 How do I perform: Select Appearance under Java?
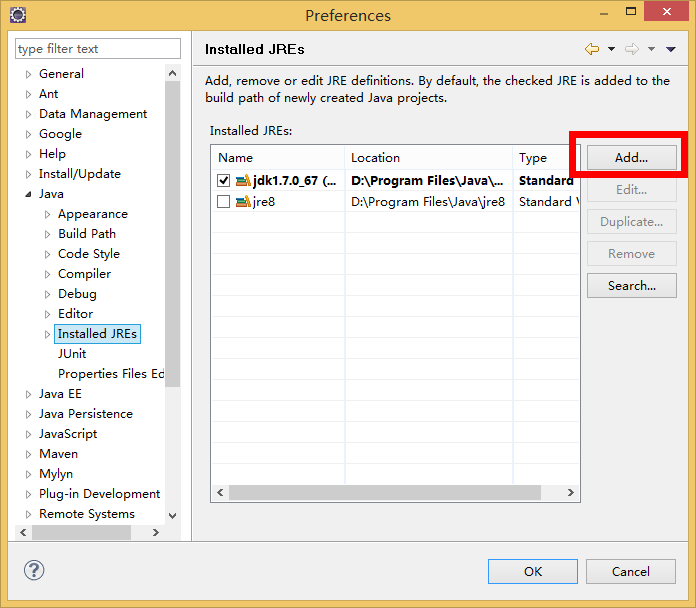[93, 214]
